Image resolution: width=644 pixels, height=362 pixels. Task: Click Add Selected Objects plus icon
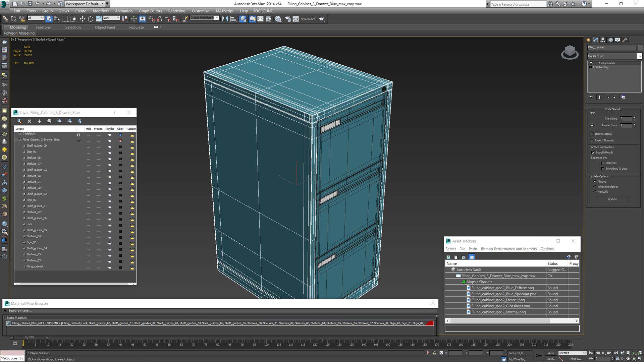39,121
